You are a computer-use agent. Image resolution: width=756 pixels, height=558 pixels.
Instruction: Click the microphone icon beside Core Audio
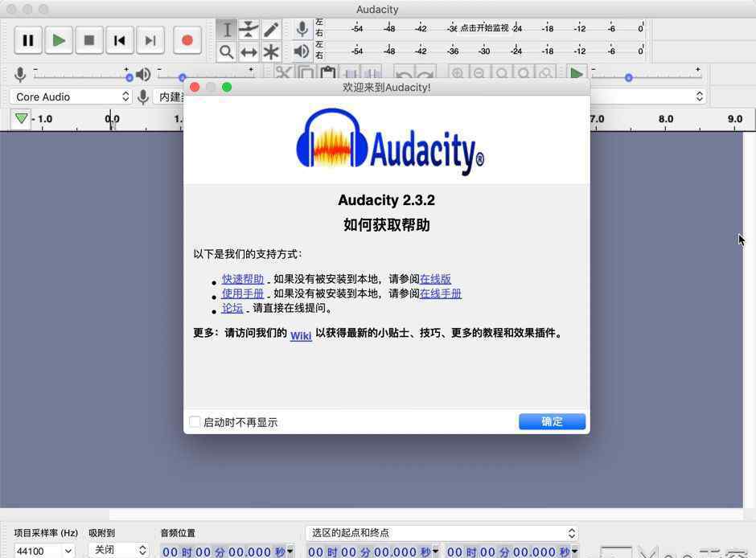[142, 96]
